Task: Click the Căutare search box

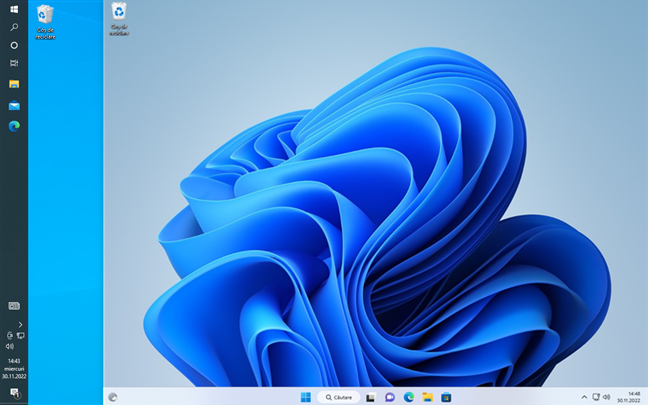Action: point(338,397)
